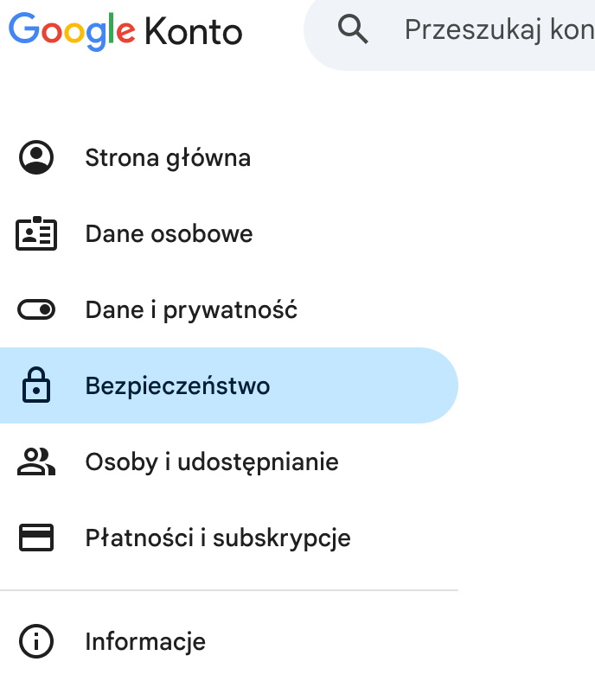
Task: Click the Google Konto header link
Action: 125,32
